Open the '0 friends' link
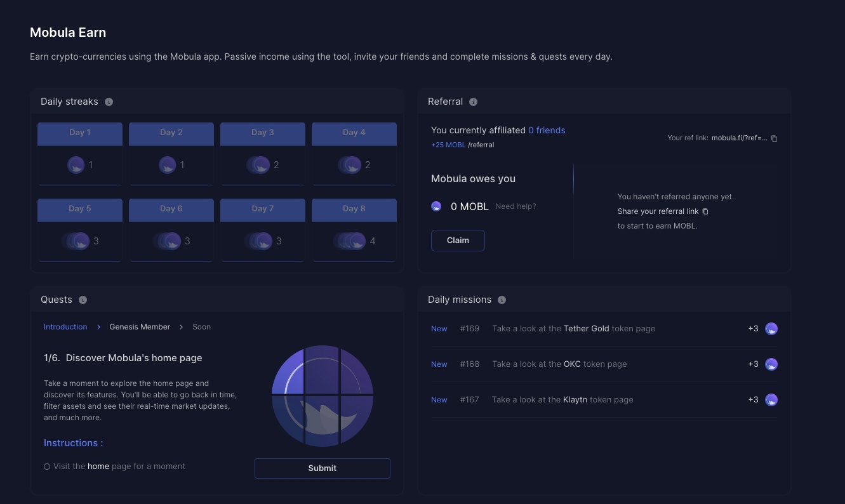This screenshot has height=504, width=845. tap(547, 130)
